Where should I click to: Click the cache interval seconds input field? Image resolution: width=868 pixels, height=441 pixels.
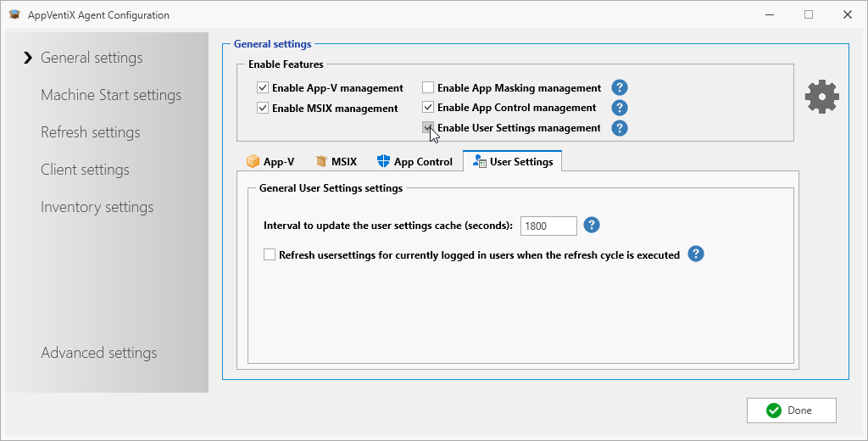(548, 226)
